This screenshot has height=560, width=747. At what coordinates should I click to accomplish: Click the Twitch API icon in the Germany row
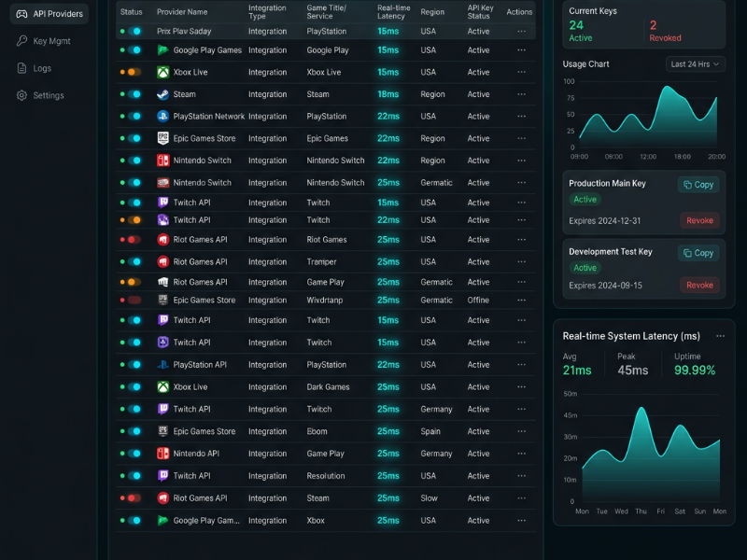[x=162, y=409]
